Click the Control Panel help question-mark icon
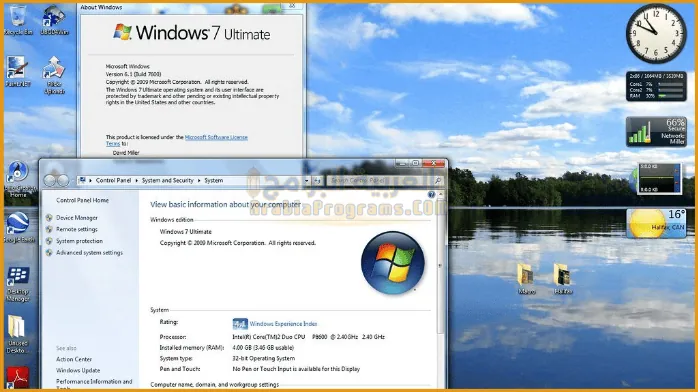The height and width of the screenshot is (392, 698). point(431,194)
